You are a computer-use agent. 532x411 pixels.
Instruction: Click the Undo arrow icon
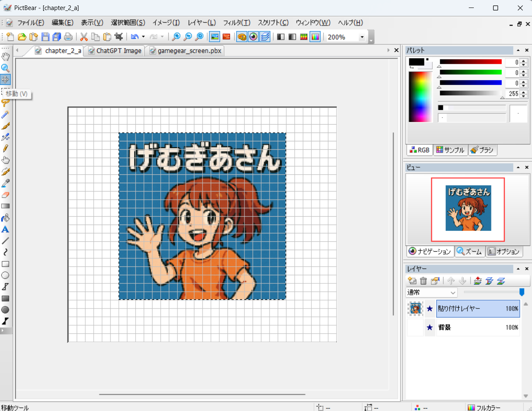click(x=134, y=37)
